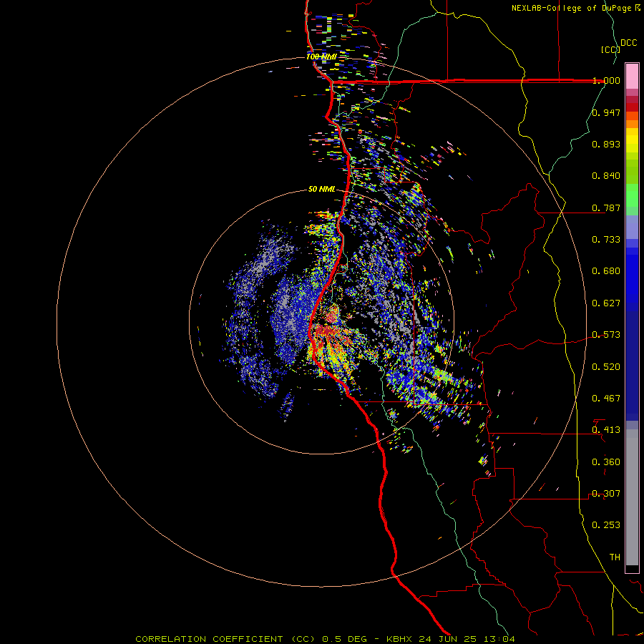Pick the red segment of the color bar
Image resolution: width=644 pixels, height=644 pixels.
(x=632, y=107)
